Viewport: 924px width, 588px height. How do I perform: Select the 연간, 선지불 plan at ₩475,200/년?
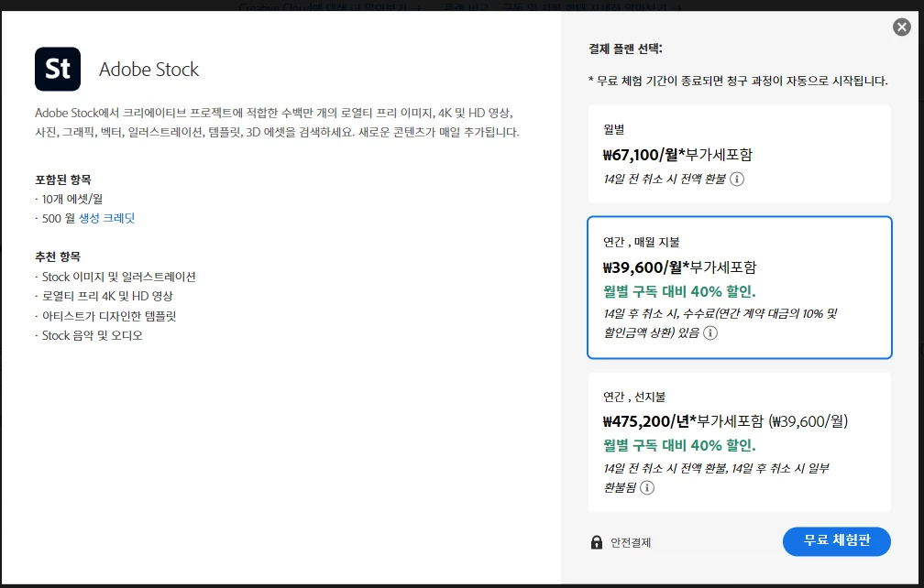pyautogui.click(x=739, y=442)
